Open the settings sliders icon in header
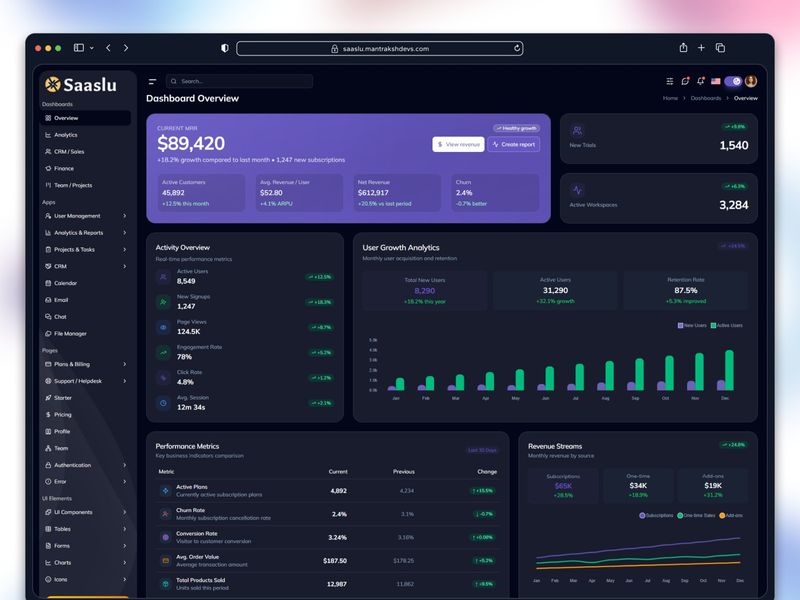 [x=670, y=81]
